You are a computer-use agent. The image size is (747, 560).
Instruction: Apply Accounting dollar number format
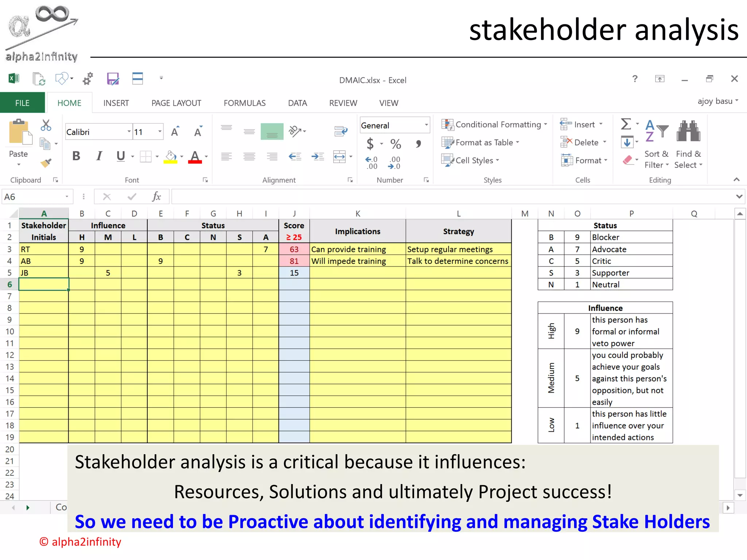[x=370, y=143]
